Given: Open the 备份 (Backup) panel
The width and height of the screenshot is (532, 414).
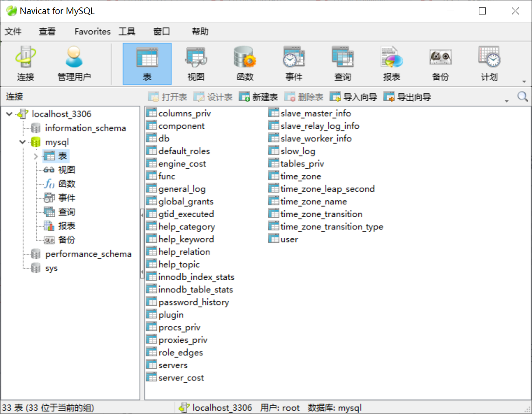Looking at the screenshot, I should pyautogui.click(x=440, y=63).
